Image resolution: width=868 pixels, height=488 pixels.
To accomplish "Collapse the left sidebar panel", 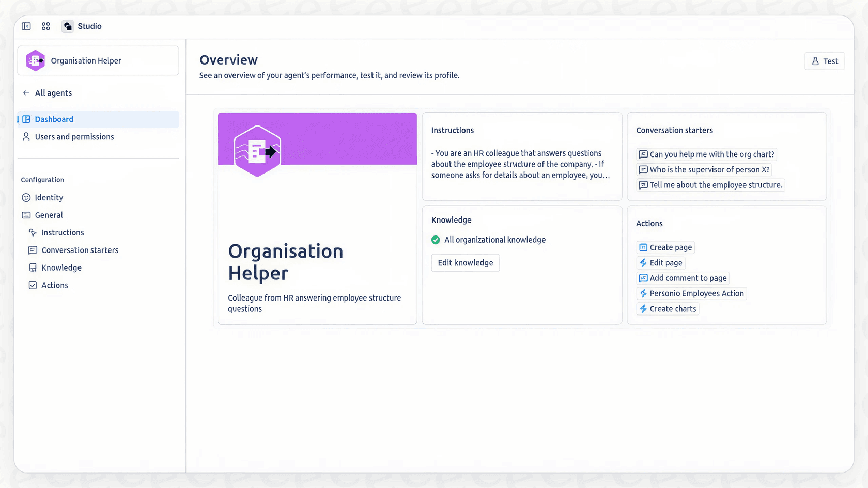I will (x=26, y=26).
